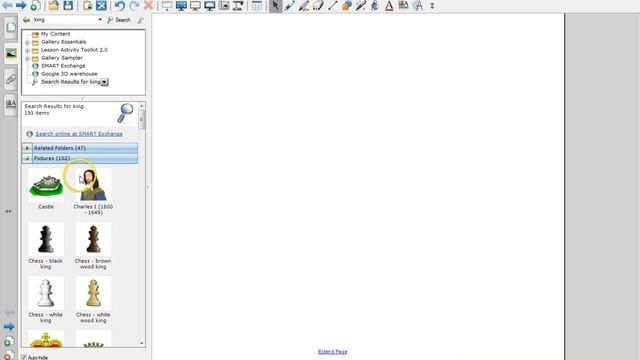Select Google 3D warehouse in tree
Viewport: 640px width, 360px height.
pos(69,74)
